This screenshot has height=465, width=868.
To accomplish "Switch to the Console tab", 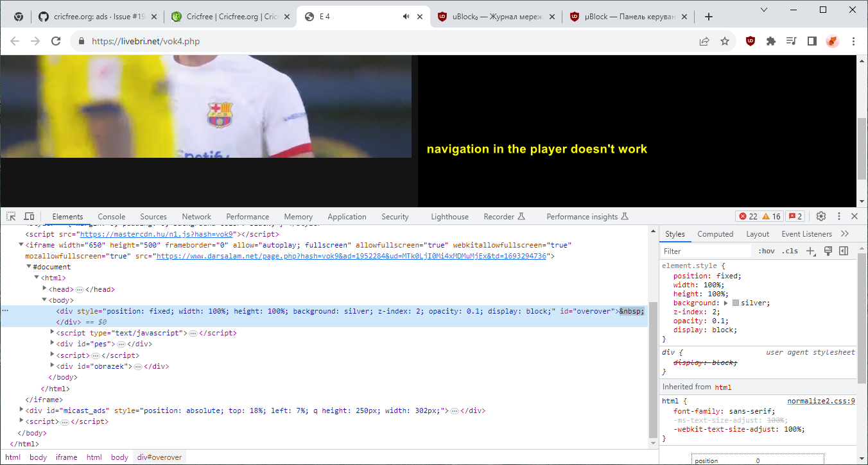I will (111, 216).
